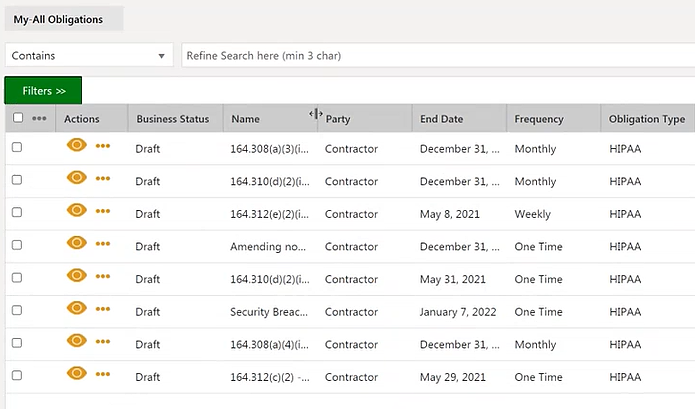Select the checkbox for the January 7, 2022 row
This screenshot has width=695, height=409.
17,311
